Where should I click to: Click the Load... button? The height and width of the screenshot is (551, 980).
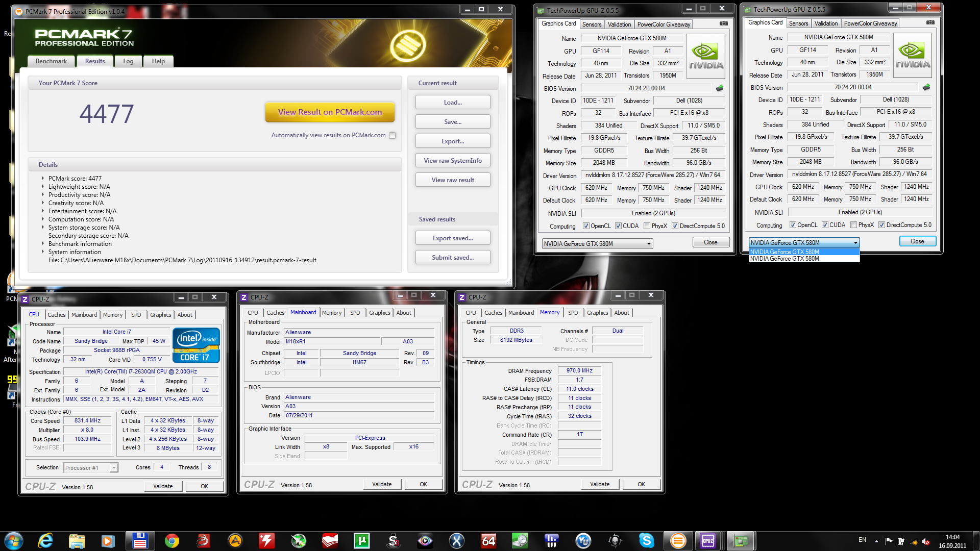[453, 103]
